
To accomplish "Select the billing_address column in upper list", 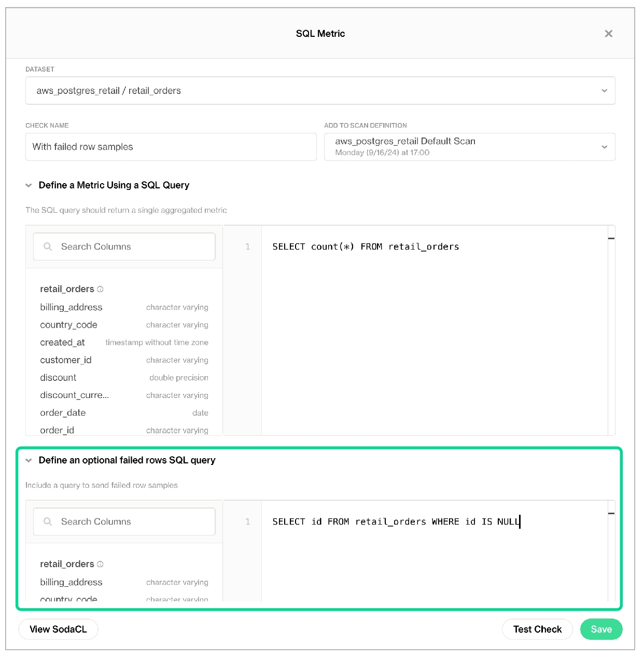I will [x=72, y=307].
